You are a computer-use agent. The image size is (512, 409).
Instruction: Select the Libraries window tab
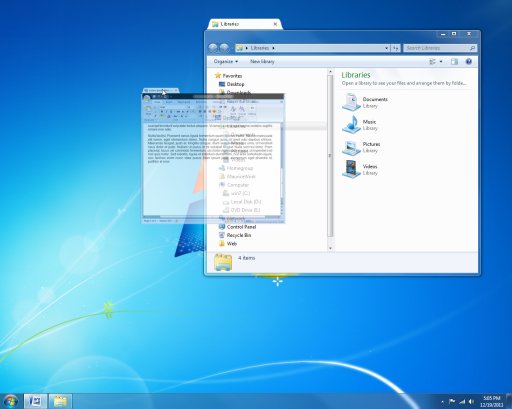(245, 24)
